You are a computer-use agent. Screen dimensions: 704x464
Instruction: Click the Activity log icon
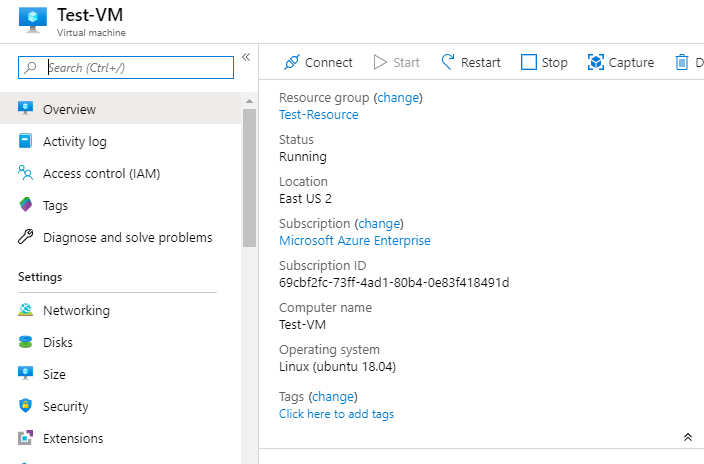(x=26, y=141)
